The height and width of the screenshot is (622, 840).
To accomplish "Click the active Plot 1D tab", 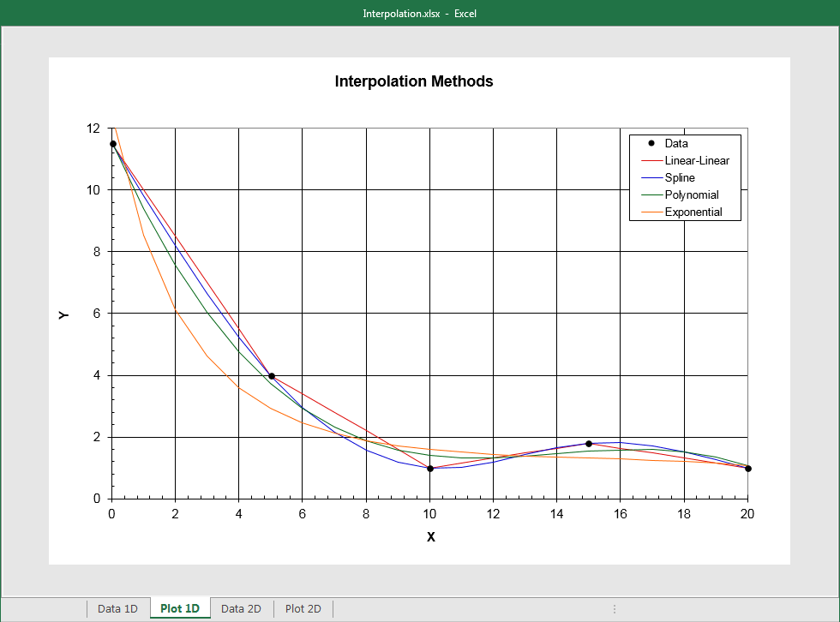I will click(180, 608).
